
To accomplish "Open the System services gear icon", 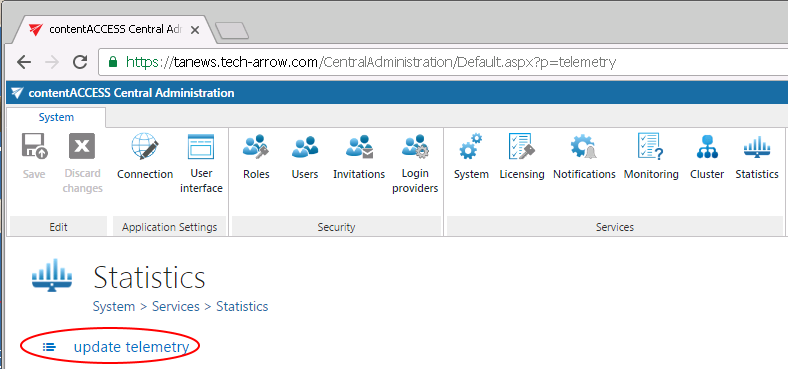I will [471, 146].
